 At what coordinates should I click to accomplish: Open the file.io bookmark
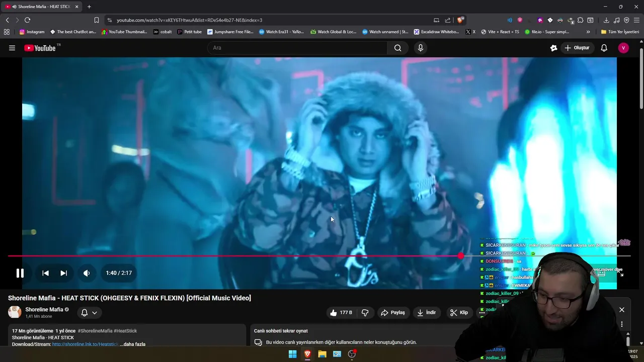(x=547, y=32)
